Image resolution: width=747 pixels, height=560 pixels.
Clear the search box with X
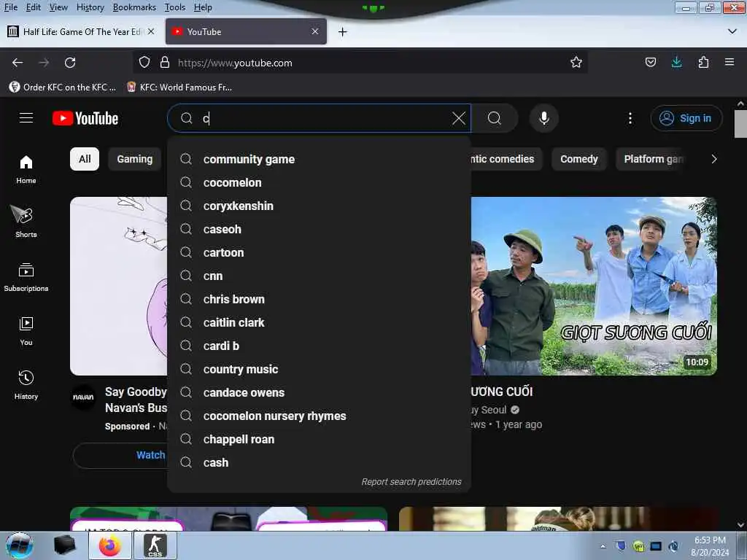[x=458, y=118]
